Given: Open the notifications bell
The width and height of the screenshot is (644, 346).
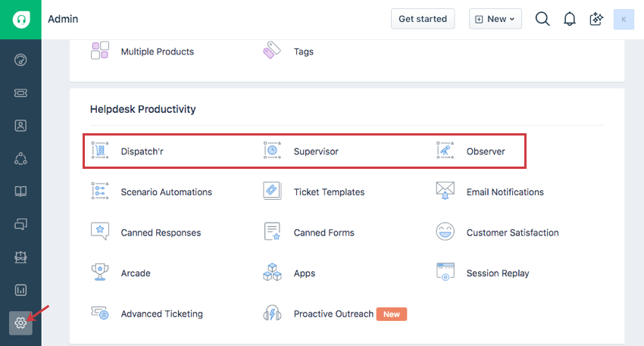Looking at the screenshot, I should (x=570, y=19).
